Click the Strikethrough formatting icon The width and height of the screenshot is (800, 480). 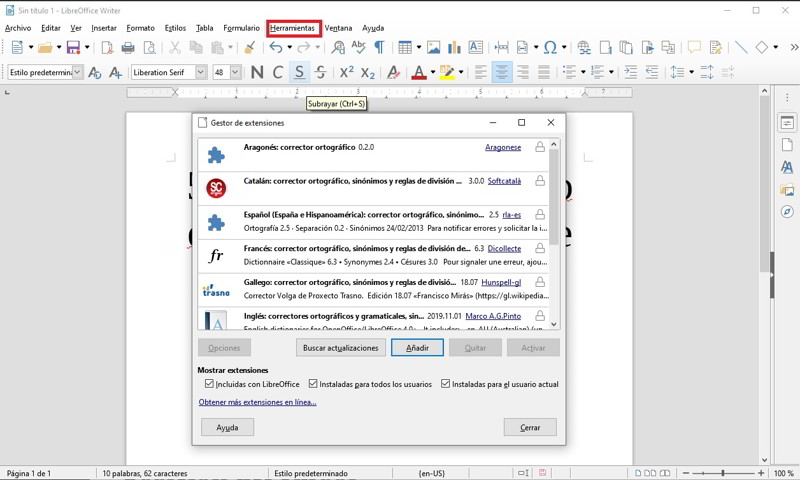tap(320, 72)
